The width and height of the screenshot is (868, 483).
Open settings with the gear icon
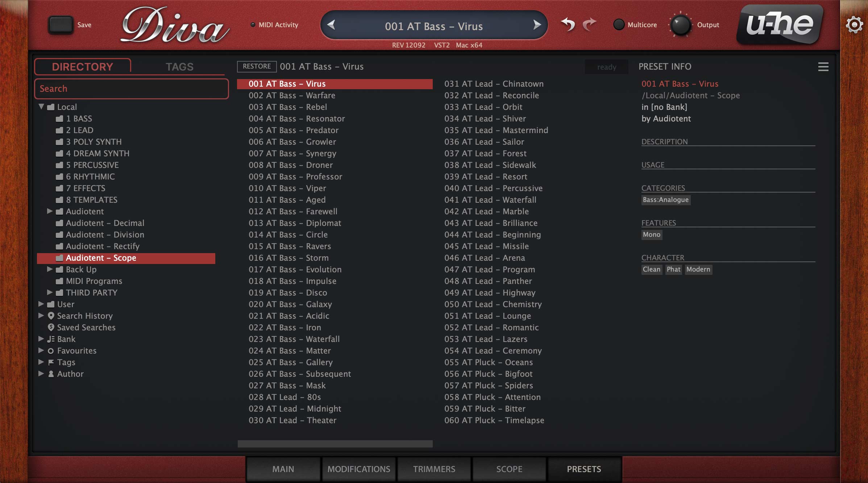tap(854, 25)
